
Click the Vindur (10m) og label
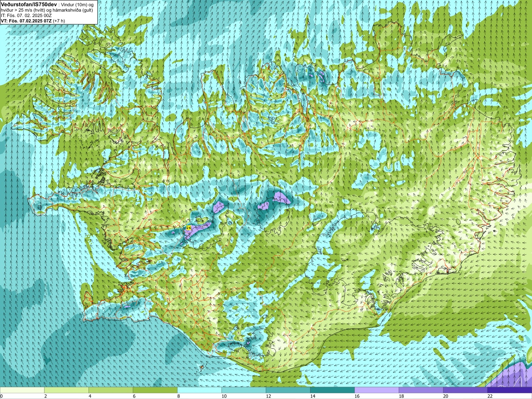pyautogui.click(x=77, y=5)
